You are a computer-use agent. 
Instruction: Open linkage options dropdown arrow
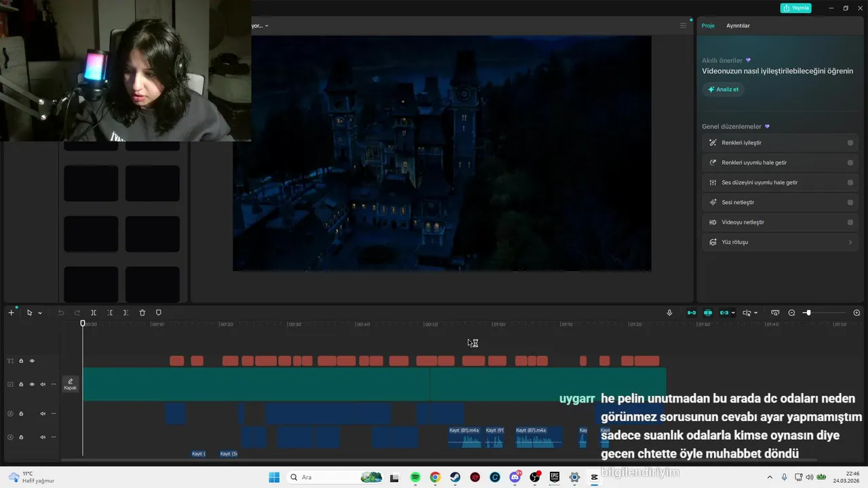coord(733,313)
